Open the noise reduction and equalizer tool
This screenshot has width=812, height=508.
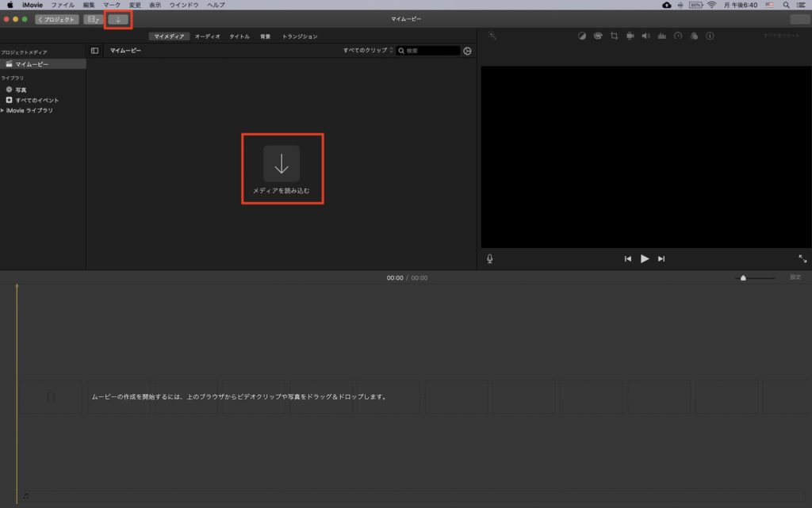[661, 36]
